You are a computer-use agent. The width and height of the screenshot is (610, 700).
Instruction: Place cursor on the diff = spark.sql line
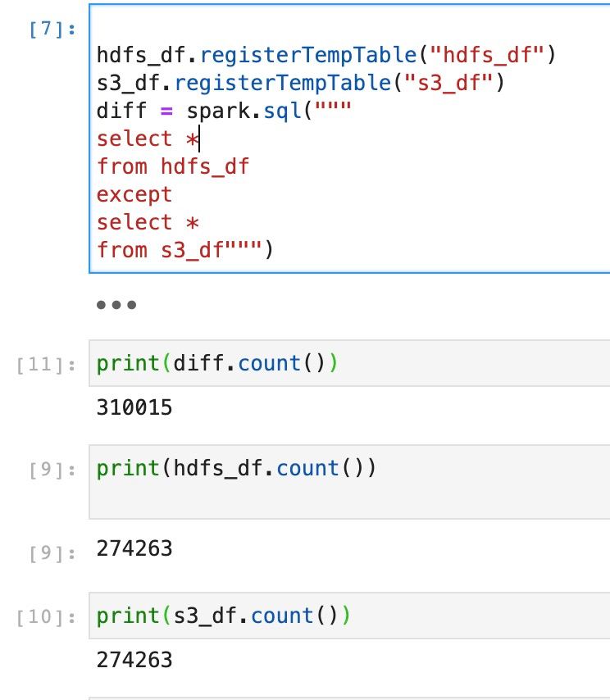coord(223,111)
